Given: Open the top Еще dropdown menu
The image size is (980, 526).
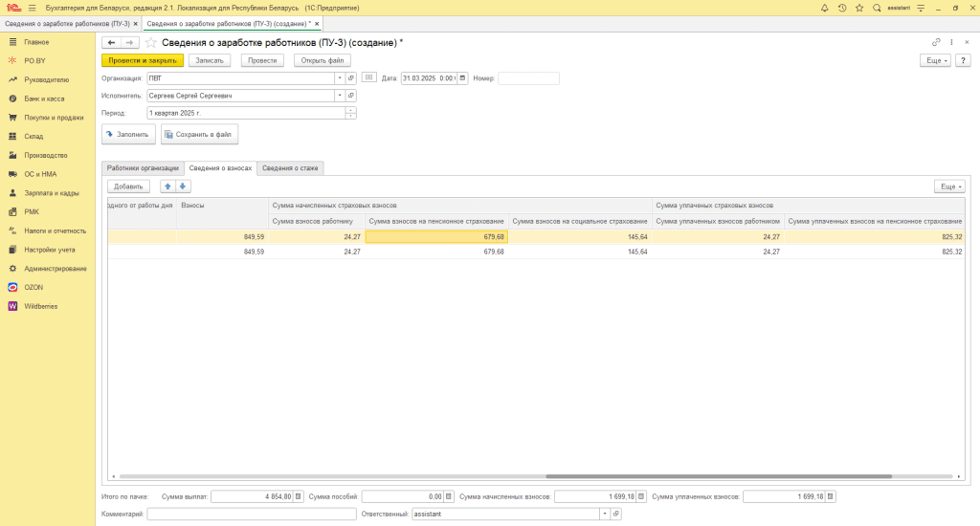Looking at the screenshot, I should (x=936, y=60).
